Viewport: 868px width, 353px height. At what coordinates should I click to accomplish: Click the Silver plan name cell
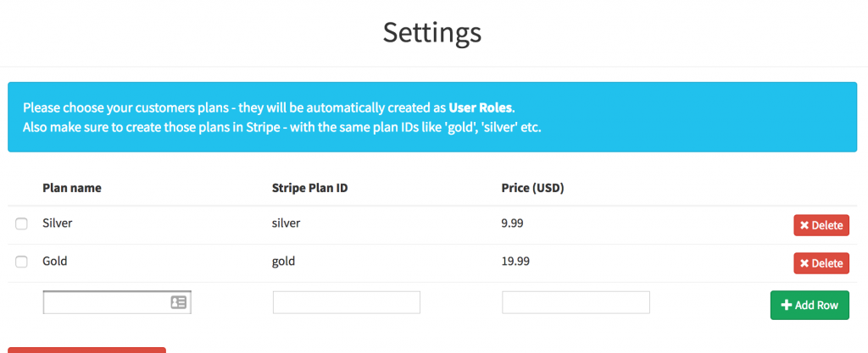(58, 223)
